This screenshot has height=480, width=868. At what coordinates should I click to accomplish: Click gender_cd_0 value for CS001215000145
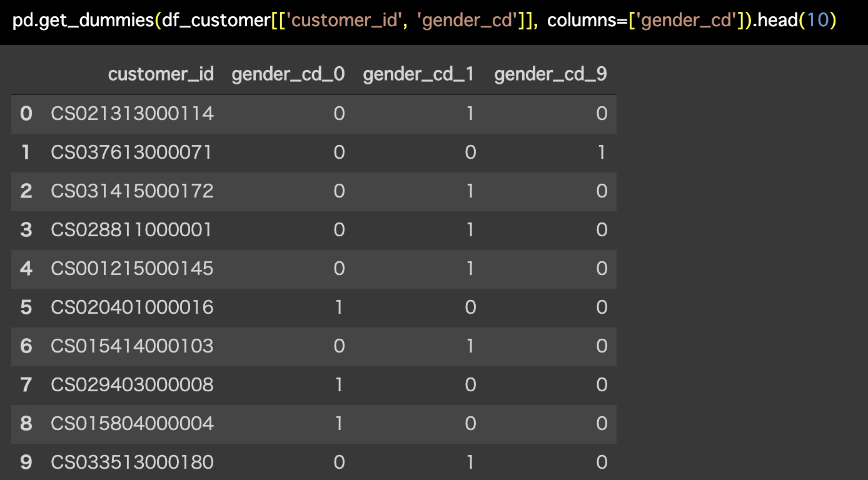(339, 269)
